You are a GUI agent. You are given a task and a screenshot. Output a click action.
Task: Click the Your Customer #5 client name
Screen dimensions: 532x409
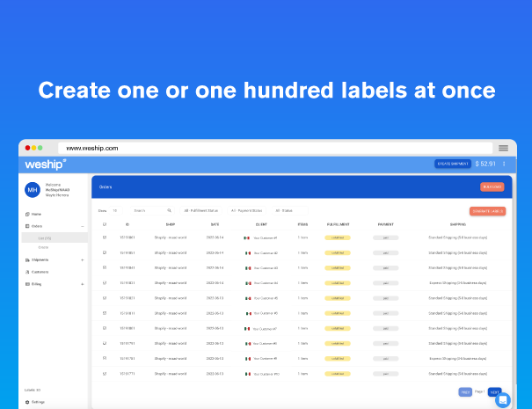coord(266,298)
